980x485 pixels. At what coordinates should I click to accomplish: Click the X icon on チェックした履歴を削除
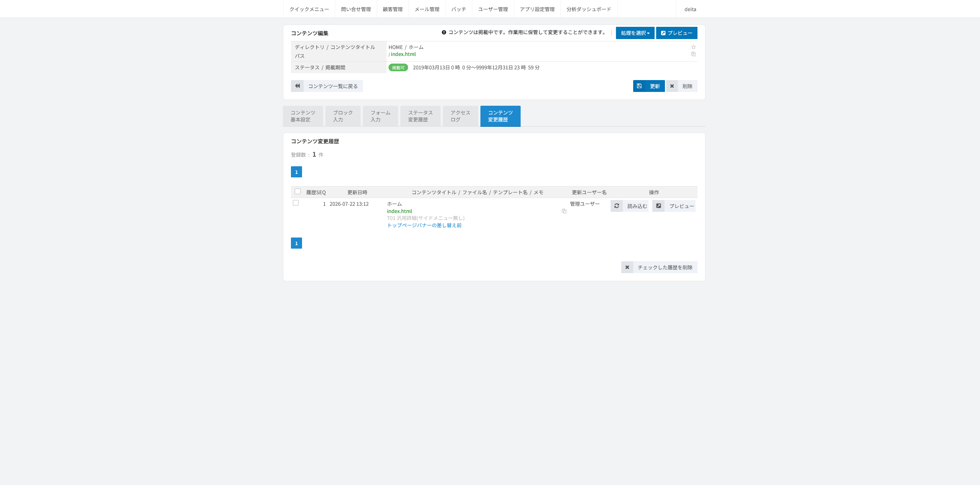tap(627, 267)
